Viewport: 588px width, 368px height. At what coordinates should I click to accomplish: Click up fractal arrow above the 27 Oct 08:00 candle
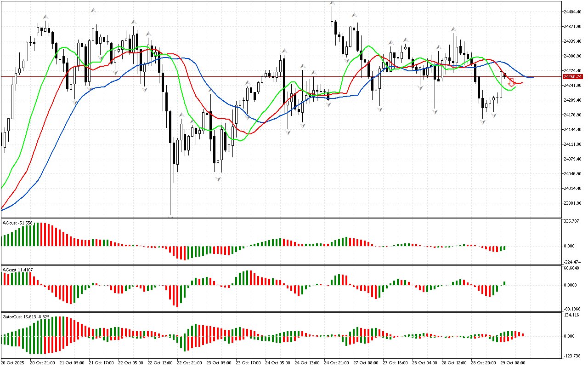[x=354, y=15]
